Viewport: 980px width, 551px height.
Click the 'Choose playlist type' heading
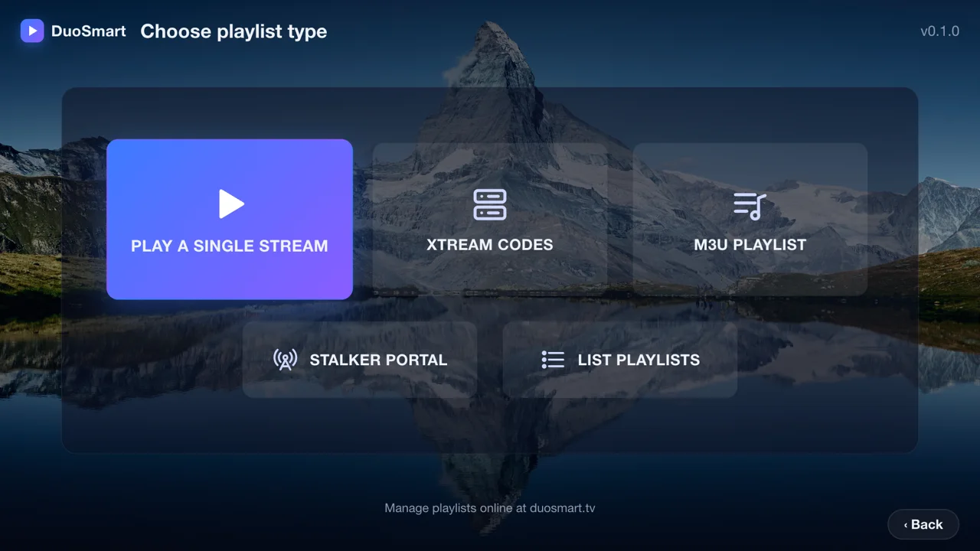234,31
